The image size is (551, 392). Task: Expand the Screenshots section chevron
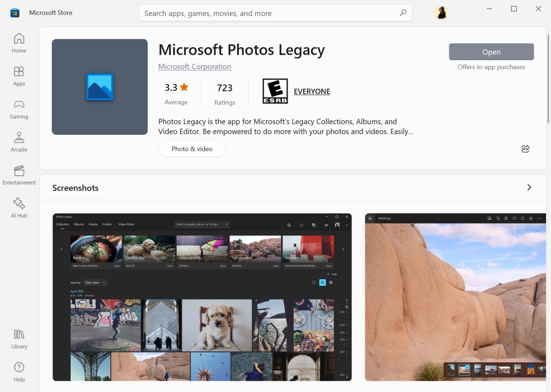tap(529, 187)
